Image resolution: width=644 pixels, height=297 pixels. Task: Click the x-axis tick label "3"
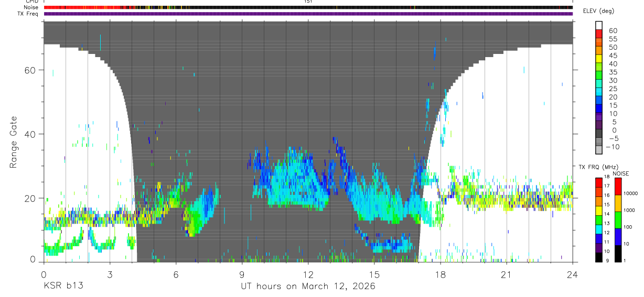pyautogui.click(x=110, y=274)
